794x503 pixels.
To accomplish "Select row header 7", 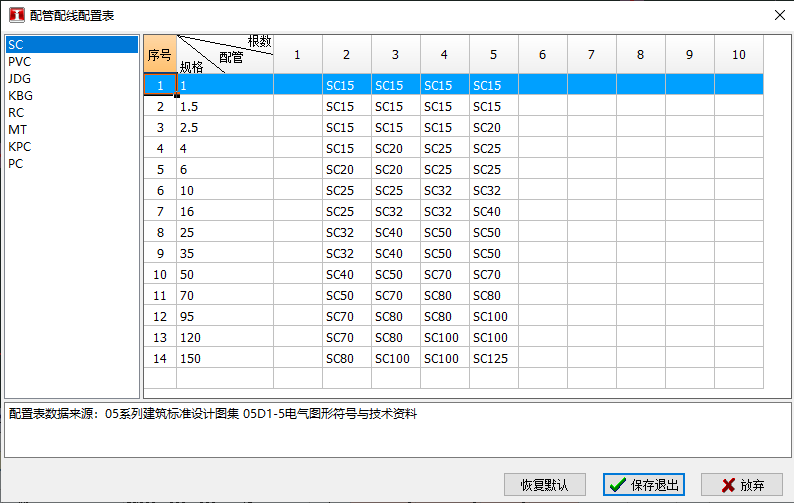I will [x=160, y=211].
